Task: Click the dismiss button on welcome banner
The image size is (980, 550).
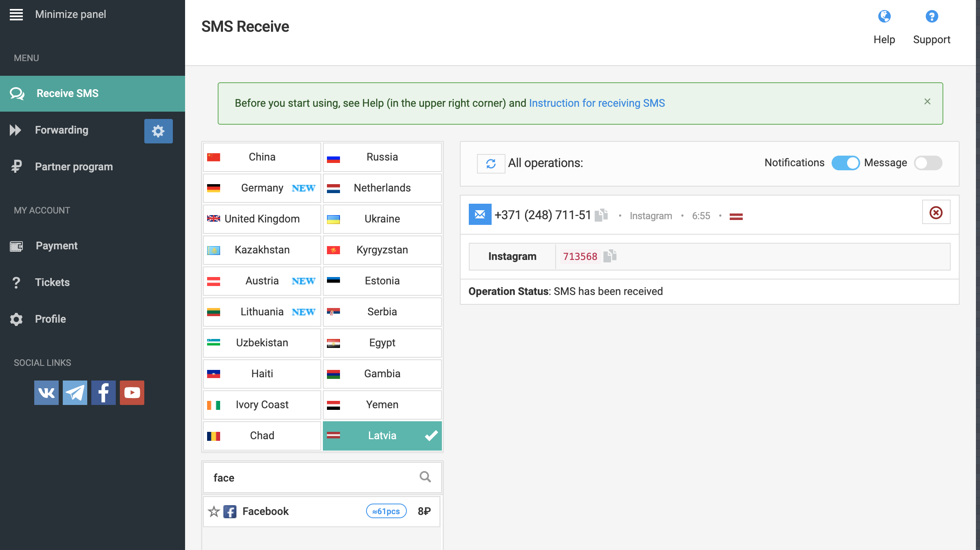Action: (x=927, y=101)
